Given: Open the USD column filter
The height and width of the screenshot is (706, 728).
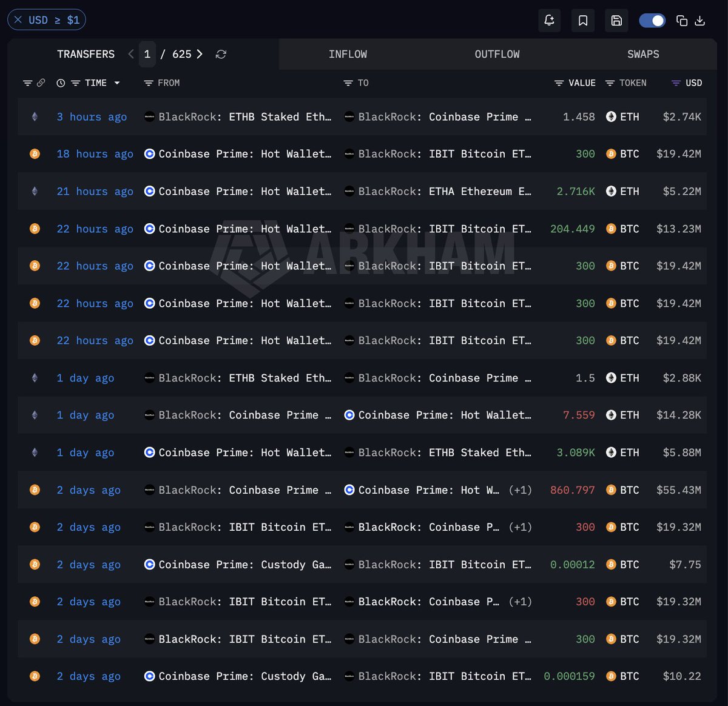Looking at the screenshot, I should click(x=676, y=83).
